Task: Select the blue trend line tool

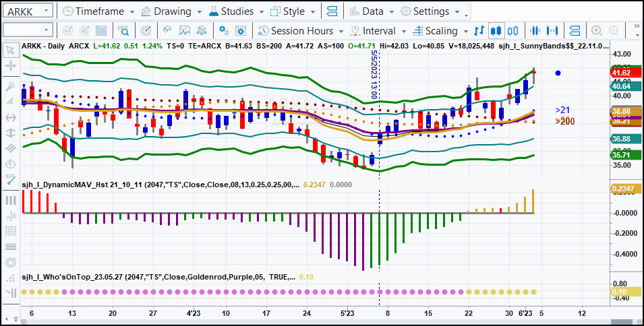Action: (10, 179)
